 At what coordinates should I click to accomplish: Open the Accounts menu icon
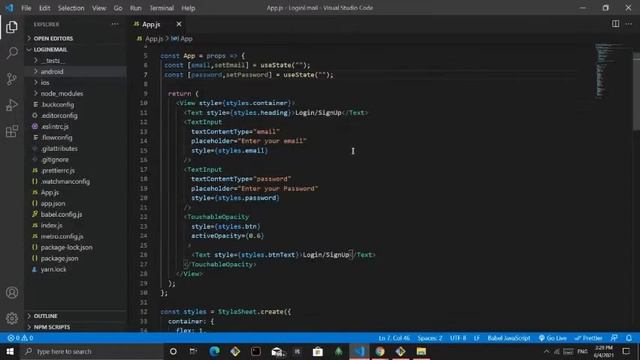click(12, 293)
